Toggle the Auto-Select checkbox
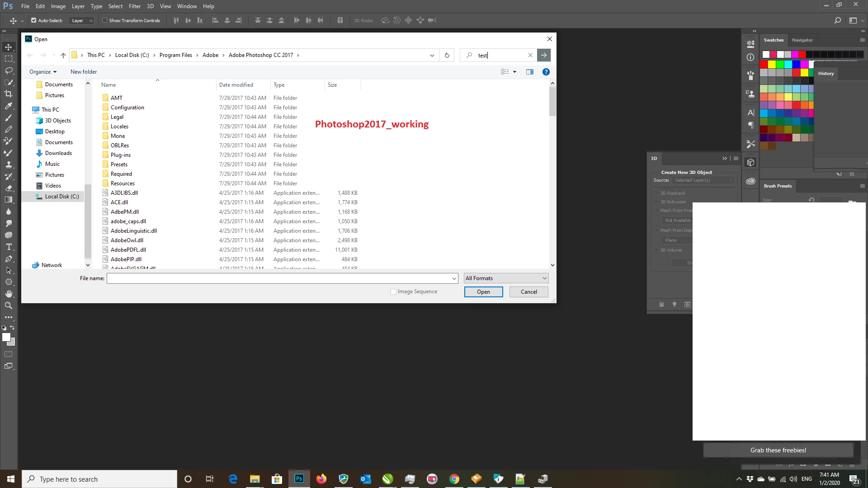 (x=33, y=20)
